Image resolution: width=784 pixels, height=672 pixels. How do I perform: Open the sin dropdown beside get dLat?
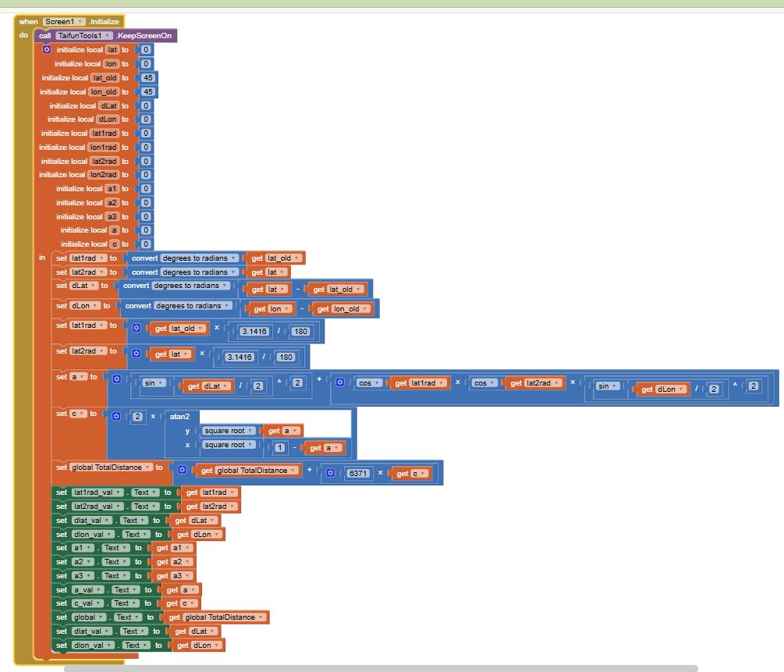(154, 384)
